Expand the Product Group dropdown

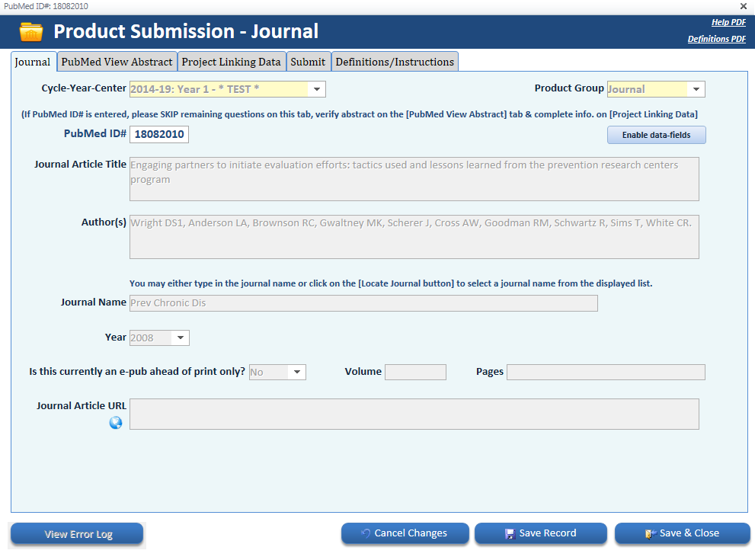tap(696, 89)
